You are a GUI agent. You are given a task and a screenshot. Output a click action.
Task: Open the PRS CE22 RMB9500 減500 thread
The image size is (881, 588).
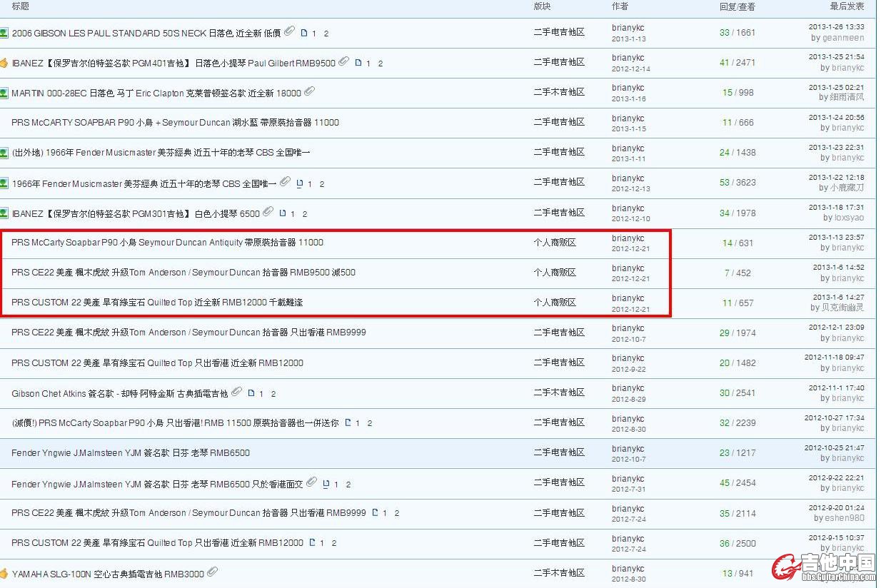tap(183, 273)
